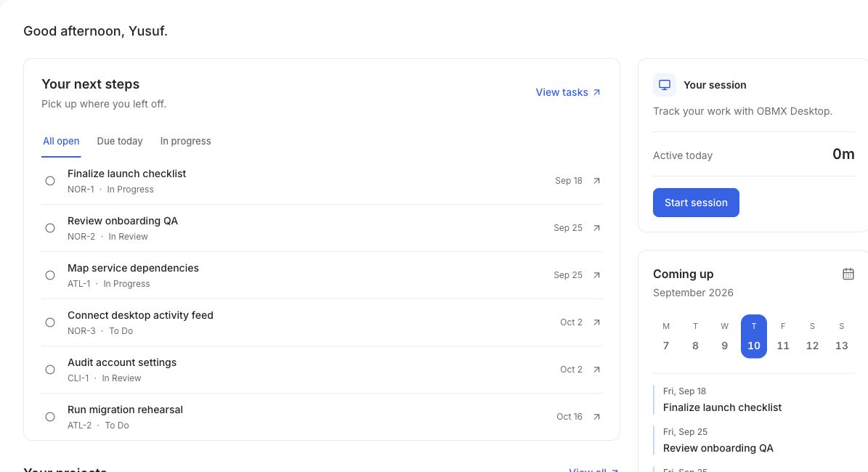The height and width of the screenshot is (472, 868).
Task: Switch to the All open tab
Action: click(61, 141)
